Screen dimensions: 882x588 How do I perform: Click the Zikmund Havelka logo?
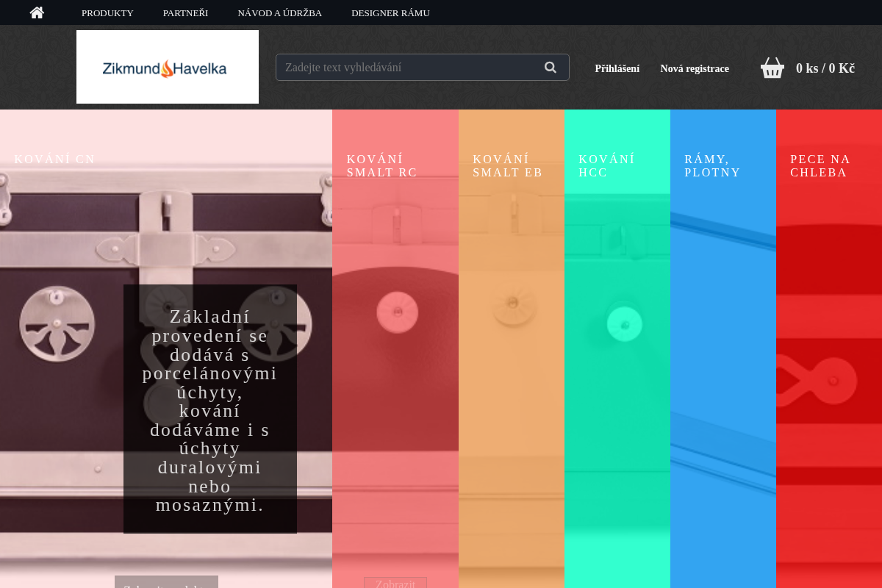coord(168,67)
